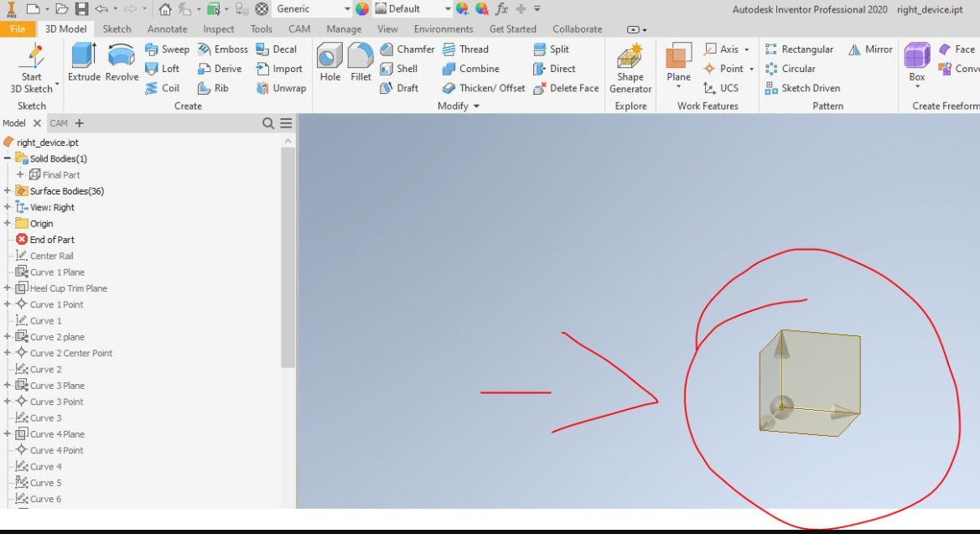Click the browser search magnifier icon
This screenshot has height=534, width=980.
267,122
